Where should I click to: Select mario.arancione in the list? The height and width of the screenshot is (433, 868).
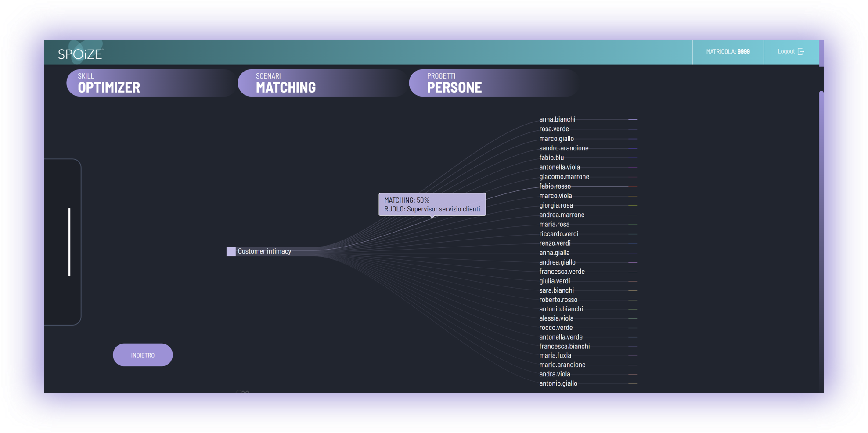[x=562, y=365]
